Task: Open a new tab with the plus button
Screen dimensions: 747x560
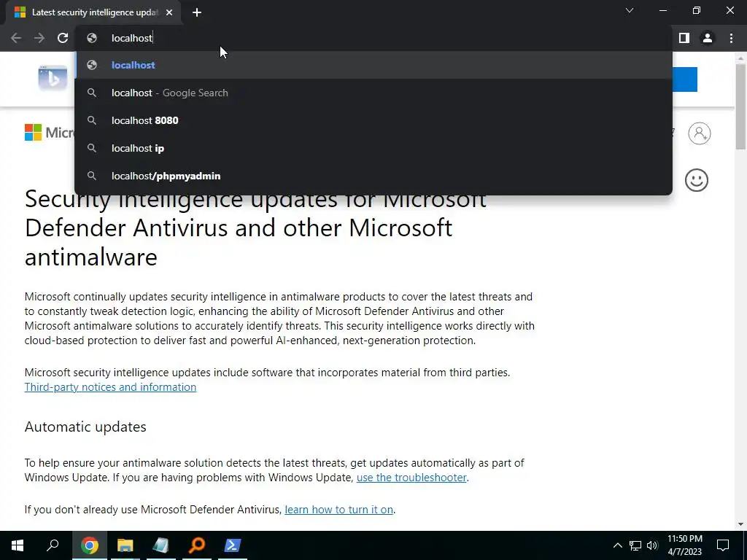Action: (x=197, y=12)
